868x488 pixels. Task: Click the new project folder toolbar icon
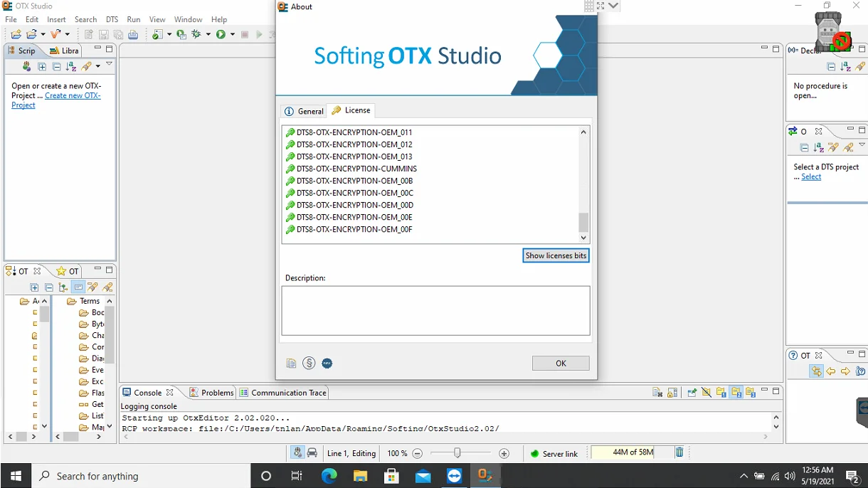coord(16,34)
